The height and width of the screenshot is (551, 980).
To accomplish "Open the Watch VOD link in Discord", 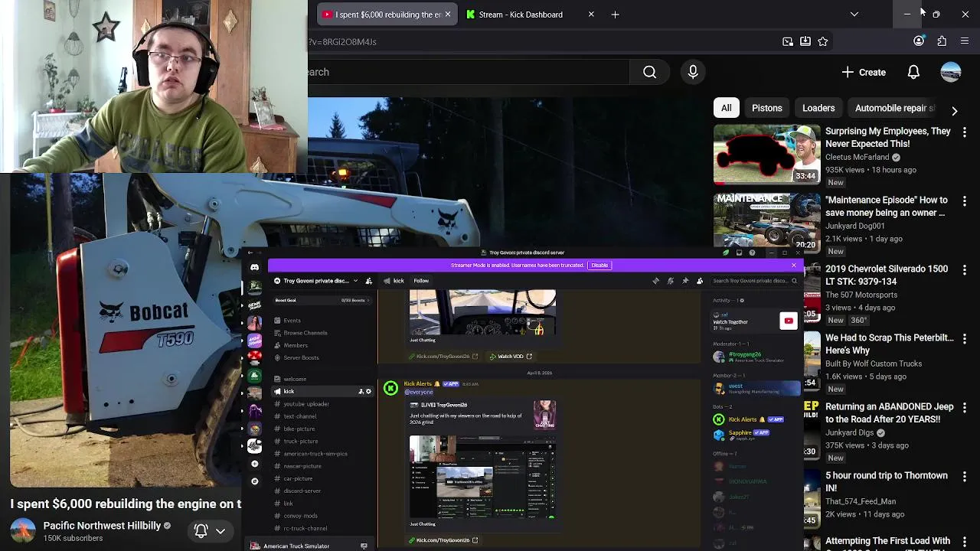I will 511,356.
